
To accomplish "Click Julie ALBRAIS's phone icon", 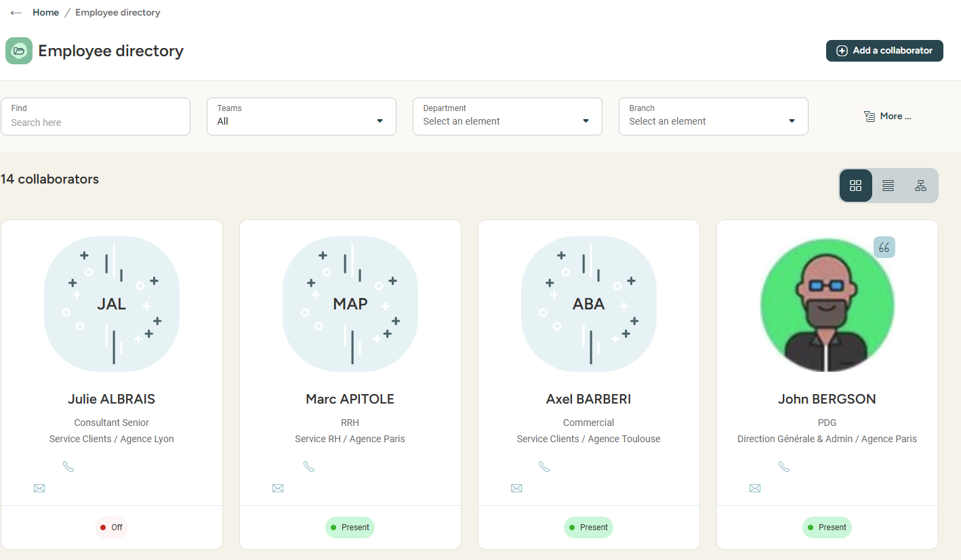I will tap(68, 467).
